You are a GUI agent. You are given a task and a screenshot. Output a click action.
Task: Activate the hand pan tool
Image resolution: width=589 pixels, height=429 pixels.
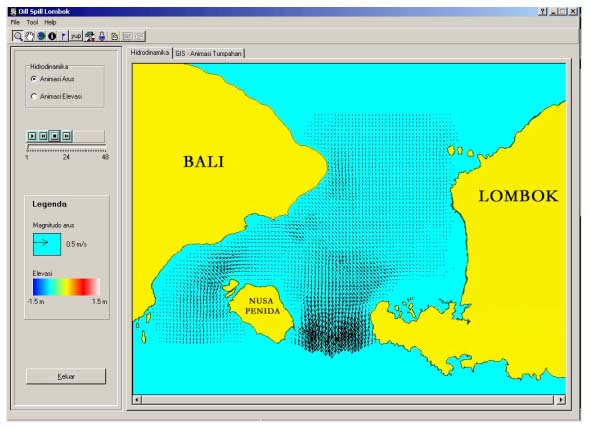[x=29, y=36]
